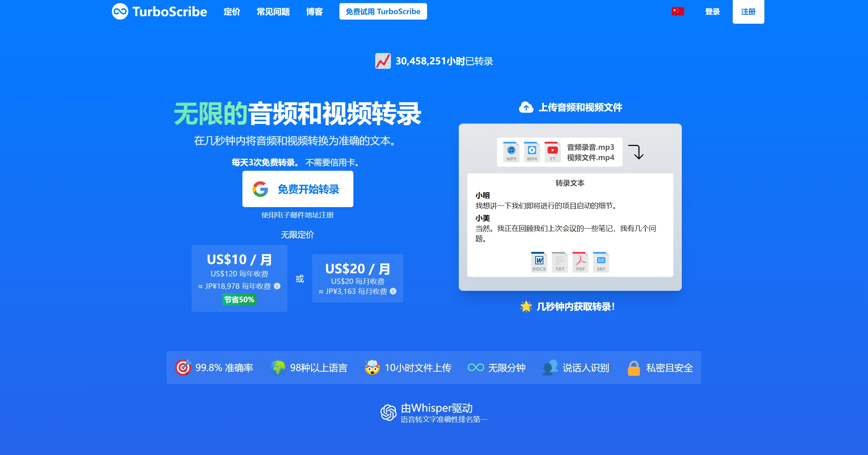Image resolution: width=868 pixels, height=455 pixels.
Task: Open the 定价 pricing menu item
Action: click(232, 12)
